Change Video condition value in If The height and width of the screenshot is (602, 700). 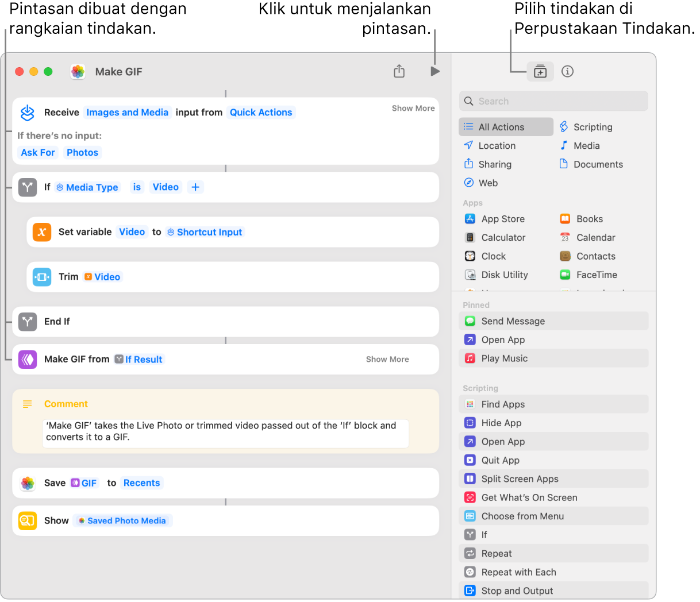166,187
